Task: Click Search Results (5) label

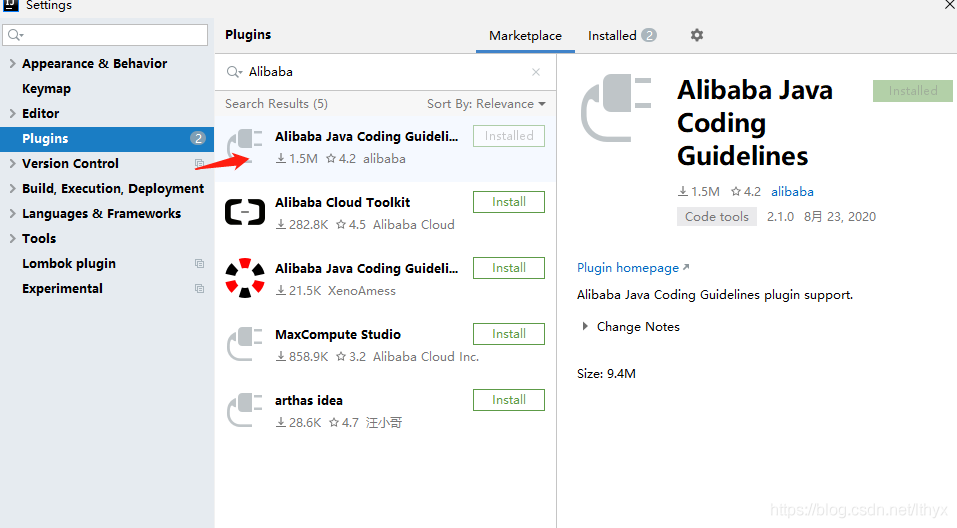Action: [276, 104]
